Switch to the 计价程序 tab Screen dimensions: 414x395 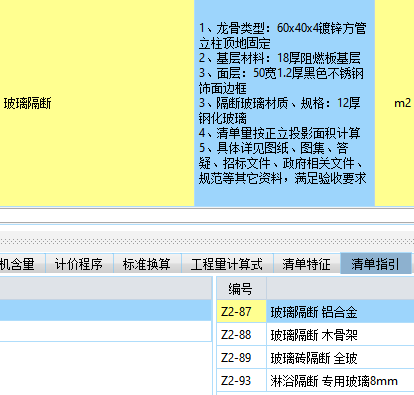[79, 264]
